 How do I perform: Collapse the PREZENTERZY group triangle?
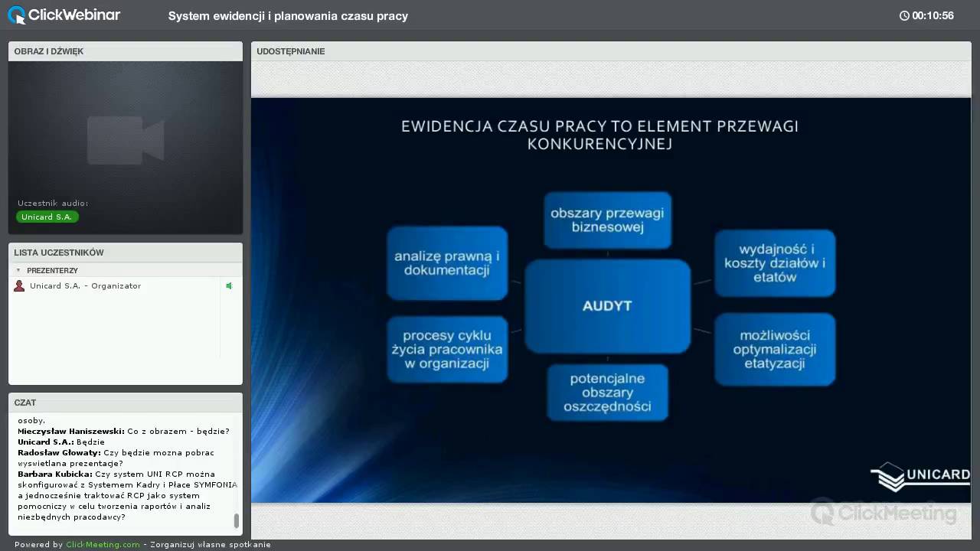[x=18, y=270]
